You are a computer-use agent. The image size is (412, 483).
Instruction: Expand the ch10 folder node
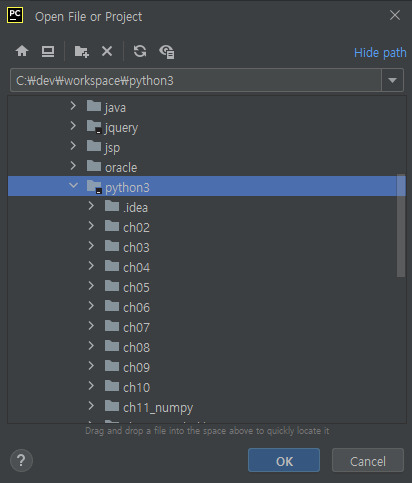coord(91,386)
